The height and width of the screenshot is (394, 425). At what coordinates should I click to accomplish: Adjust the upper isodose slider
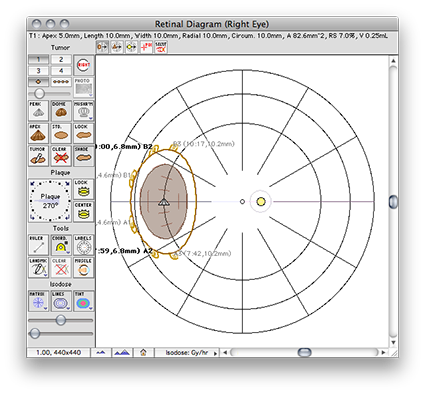tap(61, 320)
